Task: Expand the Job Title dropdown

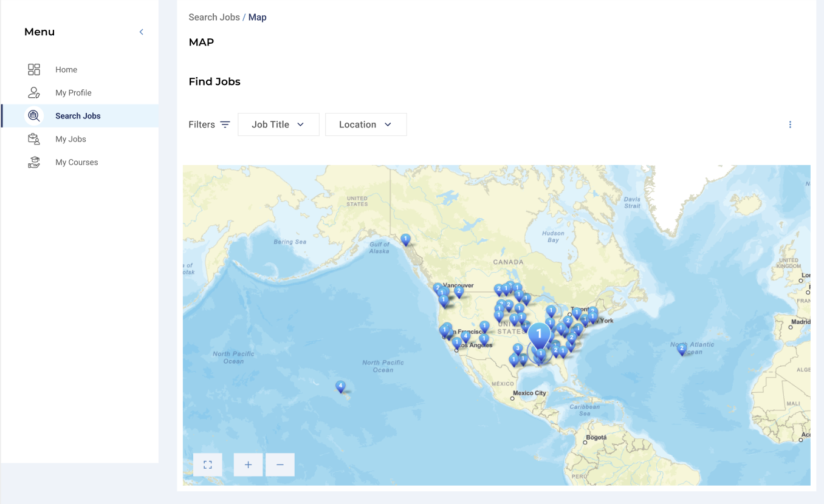Action: pyautogui.click(x=278, y=124)
